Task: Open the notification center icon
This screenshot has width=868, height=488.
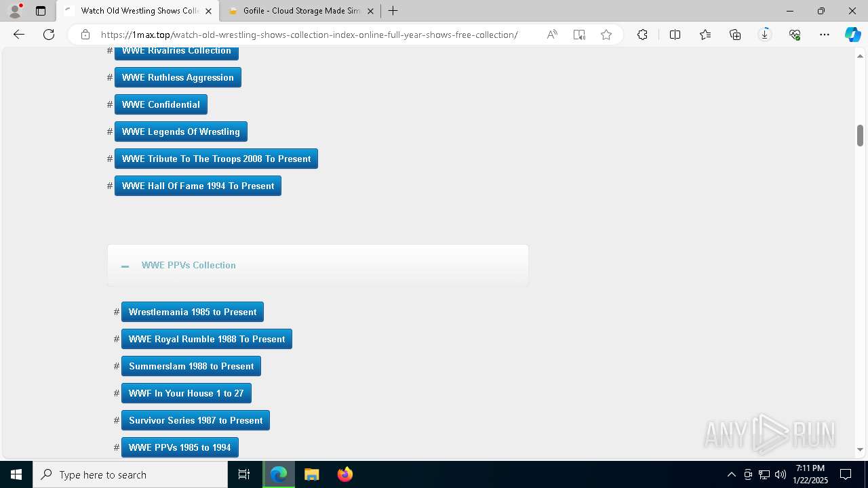Action: click(846, 474)
